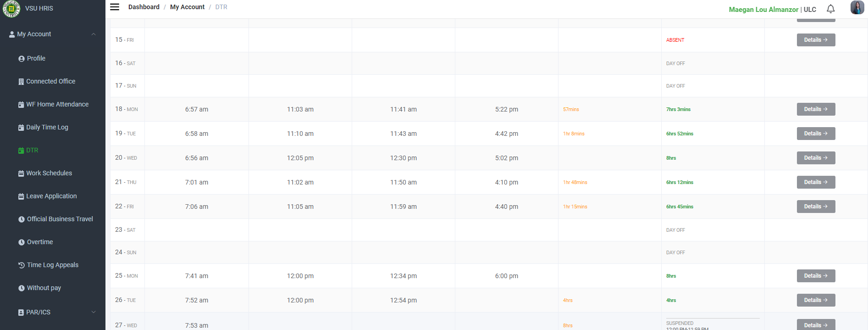
Task: Open Details for 25 MON entry
Action: [816, 276]
